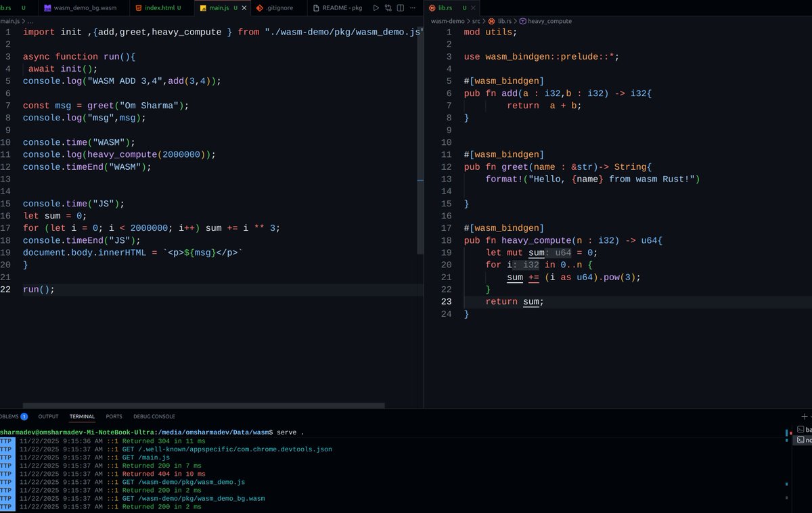Click 'console.timeEnd("JS");' line
The width and height of the screenshot is (812, 513).
82,240
